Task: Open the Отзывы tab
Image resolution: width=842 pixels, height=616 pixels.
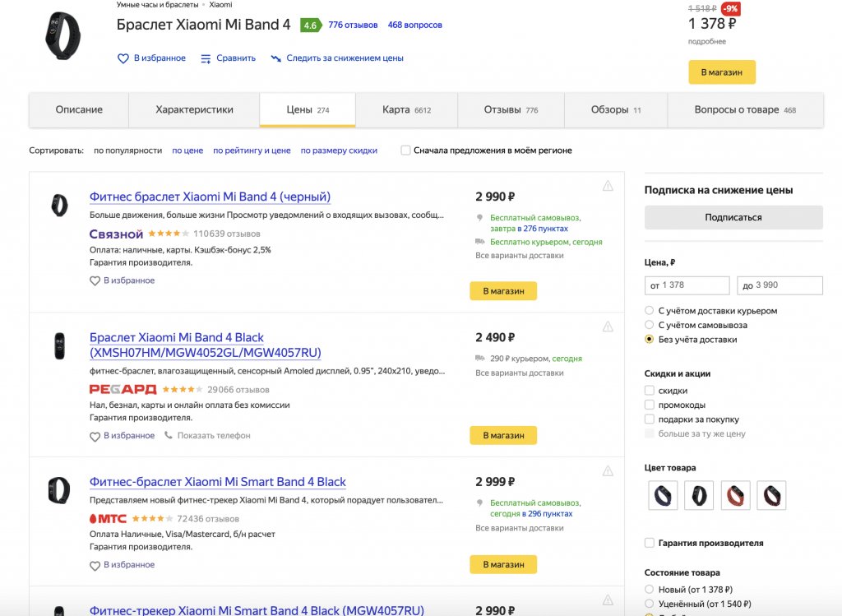Action: [510, 110]
